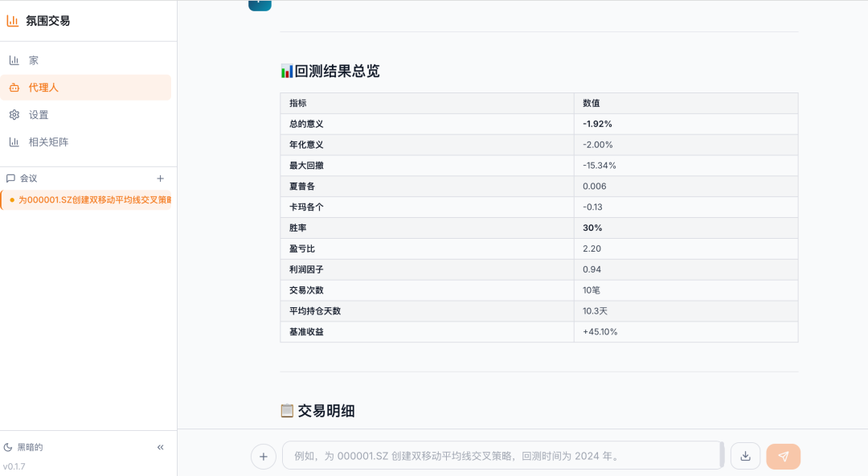
Task: Click the download icon button
Action: [746, 456]
